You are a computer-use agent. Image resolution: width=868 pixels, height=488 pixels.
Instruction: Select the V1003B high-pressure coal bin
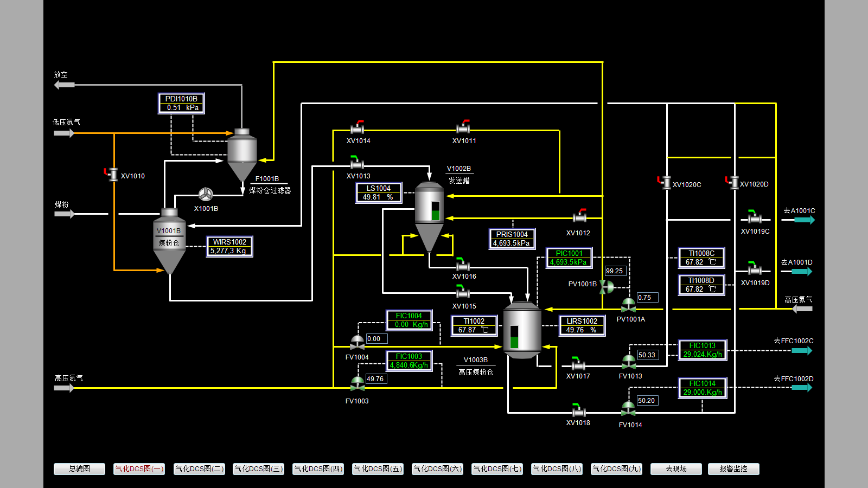(522, 330)
